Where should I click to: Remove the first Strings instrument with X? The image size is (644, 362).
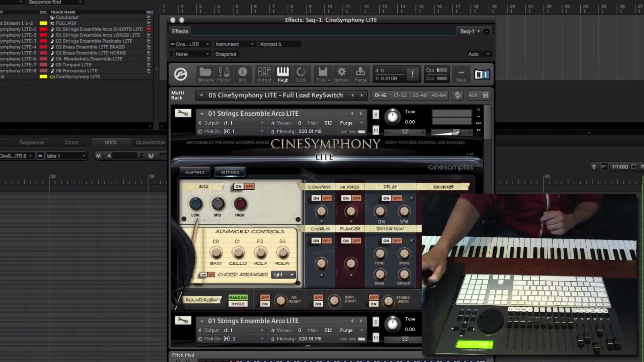[478, 110]
